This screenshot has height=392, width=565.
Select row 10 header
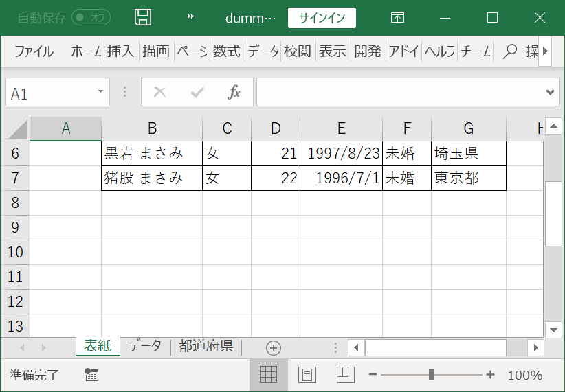[15, 252]
